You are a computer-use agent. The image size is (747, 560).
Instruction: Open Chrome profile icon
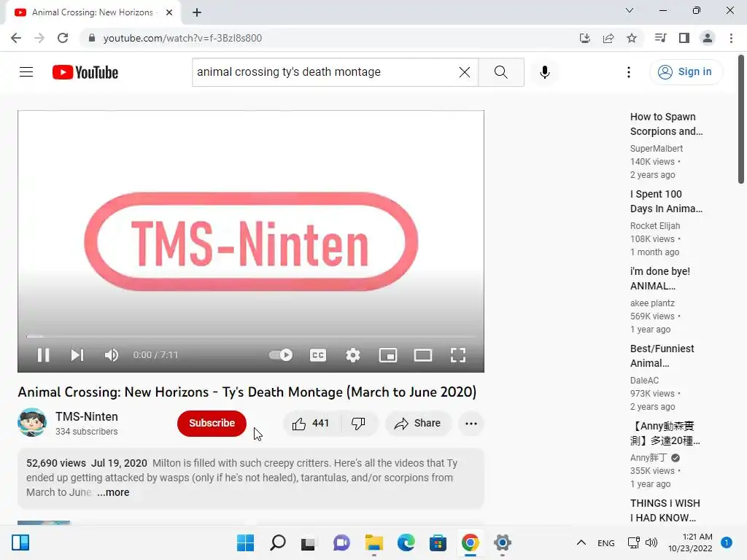(x=708, y=38)
